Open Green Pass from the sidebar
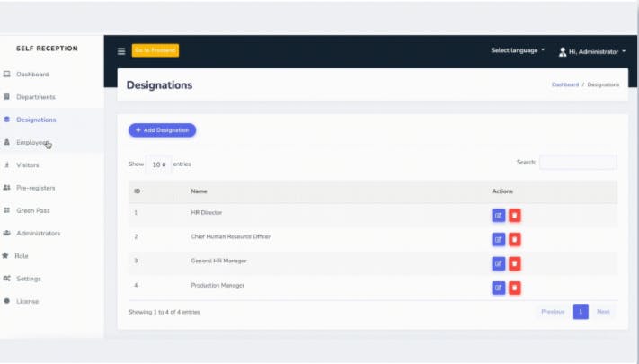Screen dimensions: 639x364 tap(33, 210)
